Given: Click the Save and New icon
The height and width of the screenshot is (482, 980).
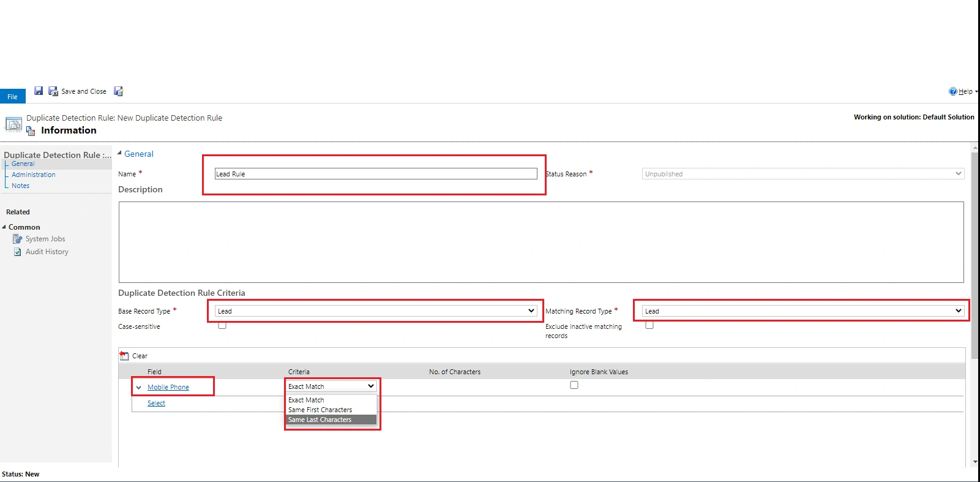Looking at the screenshot, I should [119, 91].
